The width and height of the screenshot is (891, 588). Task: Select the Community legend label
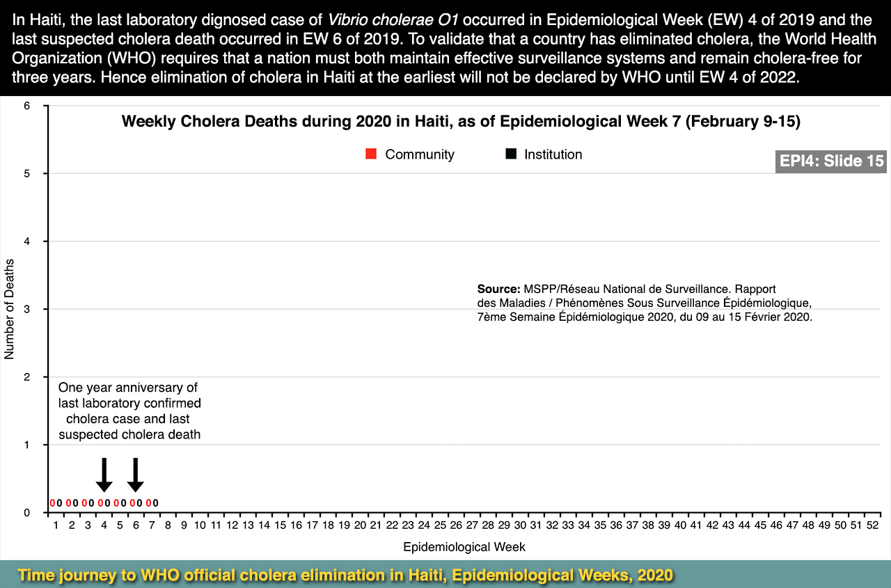(x=419, y=154)
